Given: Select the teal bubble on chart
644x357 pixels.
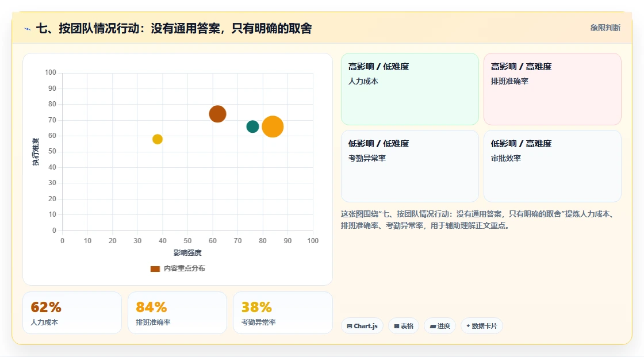Looking at the screenshot, I should click(x=252, y=126).
